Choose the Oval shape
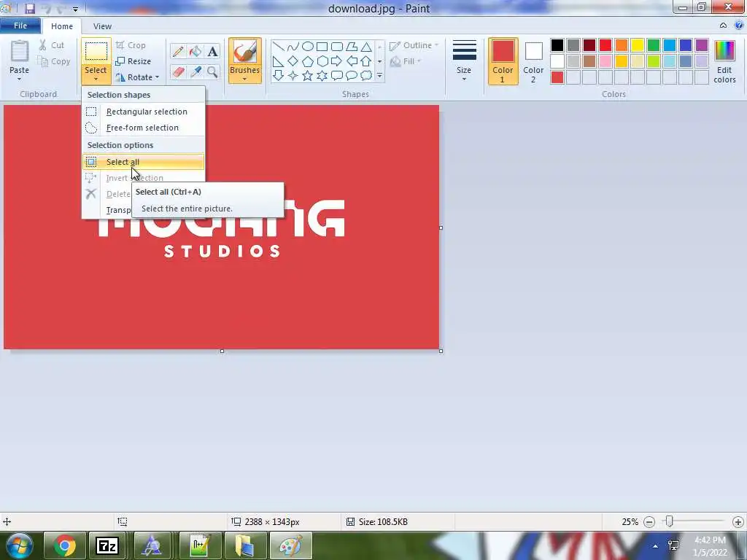Viewport: 747px width, 560px height. click(308, 46)
